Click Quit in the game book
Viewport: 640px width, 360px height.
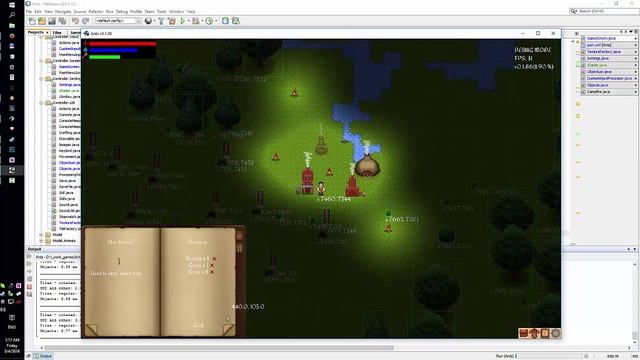(x=198, y=325)
